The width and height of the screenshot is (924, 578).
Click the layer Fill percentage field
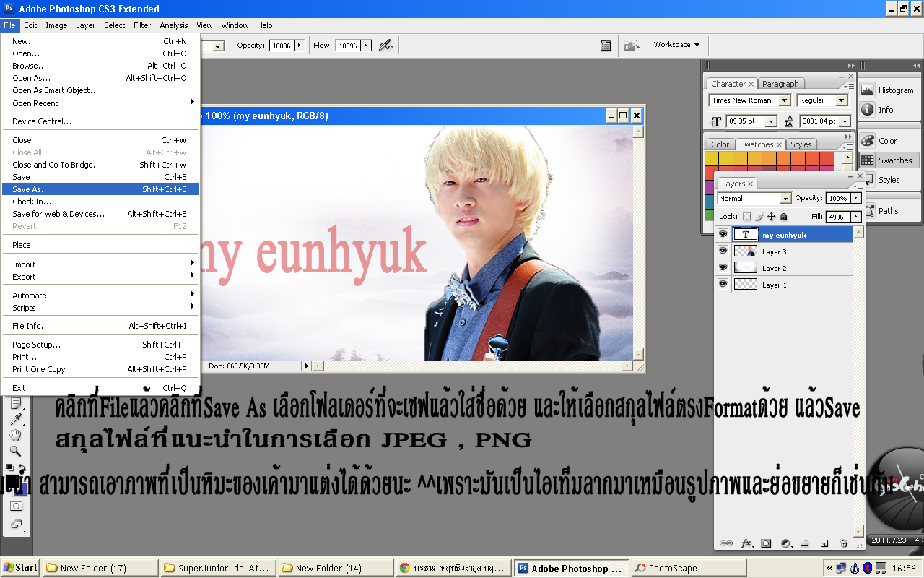(839, 217)
